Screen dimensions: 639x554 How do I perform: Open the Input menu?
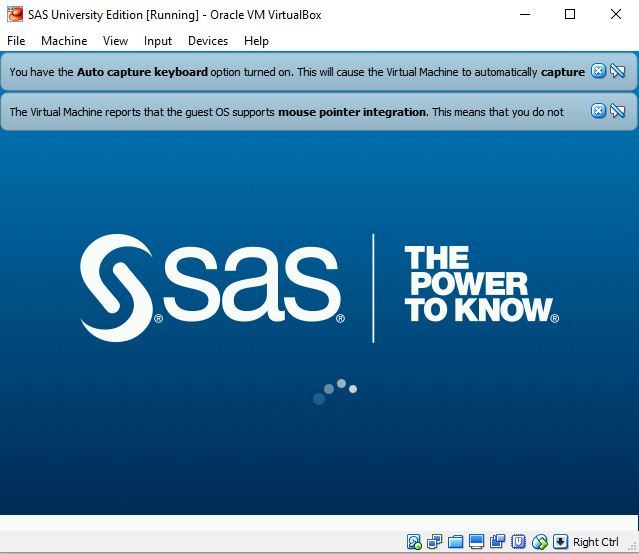pyautogui.click(x=158, y=41)
